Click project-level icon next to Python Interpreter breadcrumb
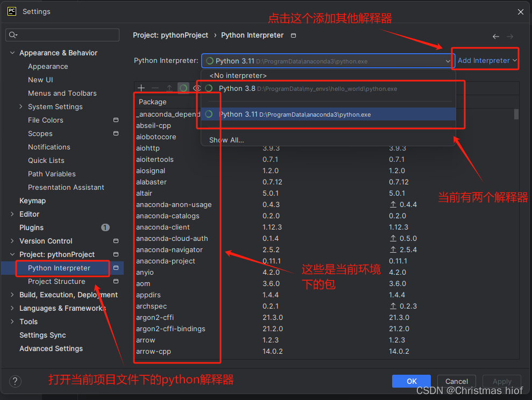The width and height of the screenshot is (532, 400). [x=294, y=35]
